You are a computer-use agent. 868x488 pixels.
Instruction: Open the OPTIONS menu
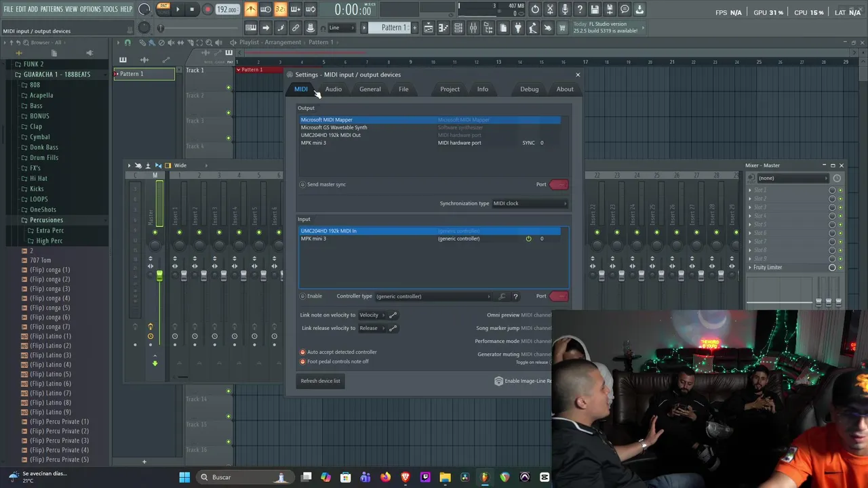click(90, 9)
